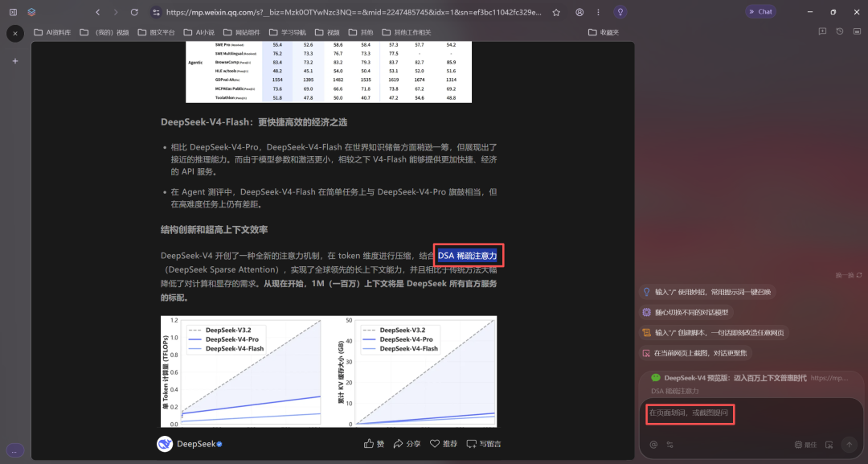This screenshot has width=868, height=464.
Task: Click the lightbulb extension icon in toolbar
Action: [620, 12]
